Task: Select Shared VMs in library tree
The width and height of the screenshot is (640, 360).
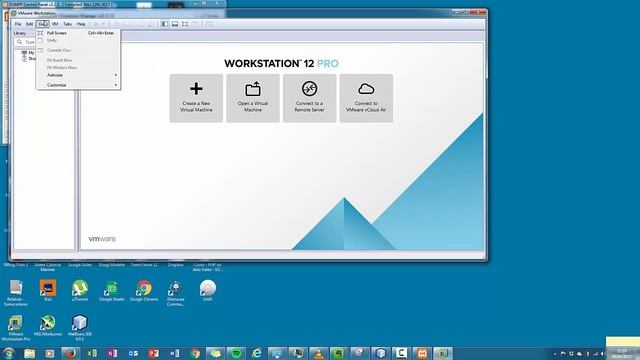Action: click(x=29, y=58)
